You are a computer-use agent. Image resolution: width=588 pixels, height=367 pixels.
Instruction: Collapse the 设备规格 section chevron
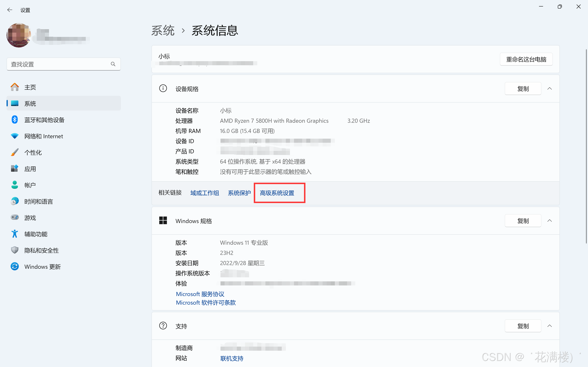click(549, 89)
